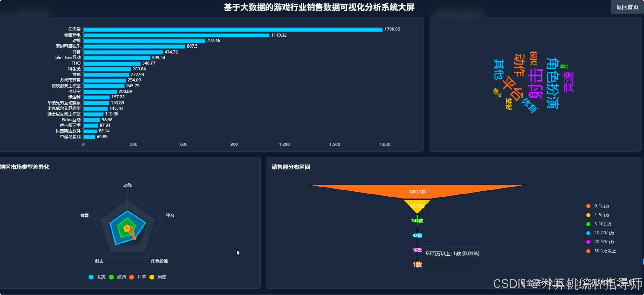The image size is (644, 295).
Task: Toggle the 北美 radar legend series
Action: tap(97, 277)
